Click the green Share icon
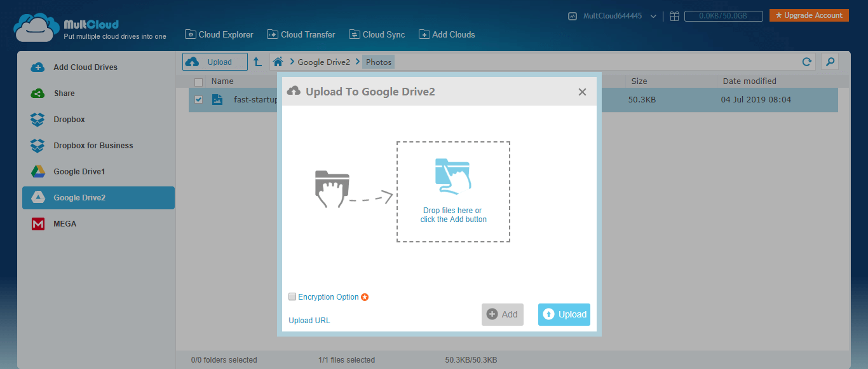The image size is (868, 369). (38, 94)
